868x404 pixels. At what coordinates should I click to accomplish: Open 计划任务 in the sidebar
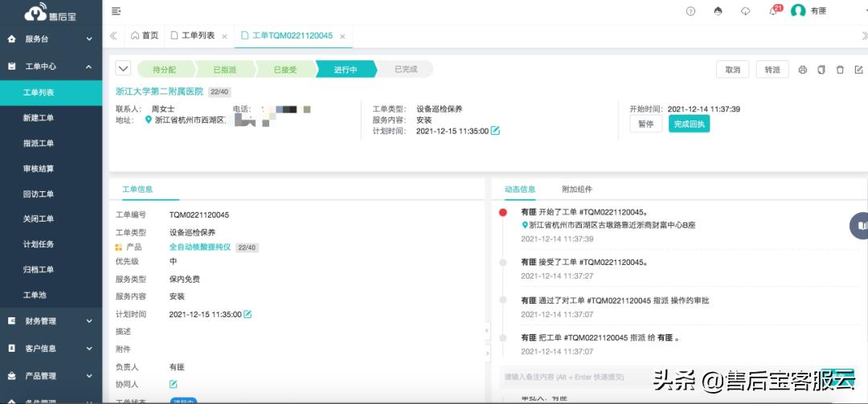[x=39, y=244]
